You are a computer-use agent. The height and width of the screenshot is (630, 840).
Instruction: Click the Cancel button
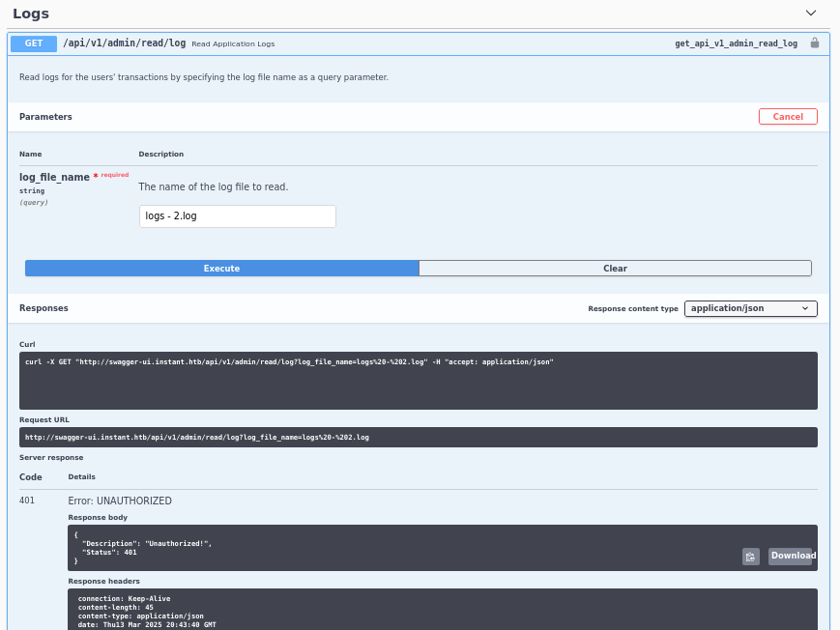coord(788,116)
